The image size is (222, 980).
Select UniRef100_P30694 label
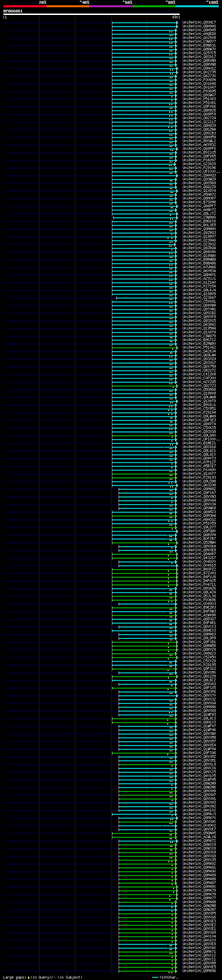[x=199, y=80]
